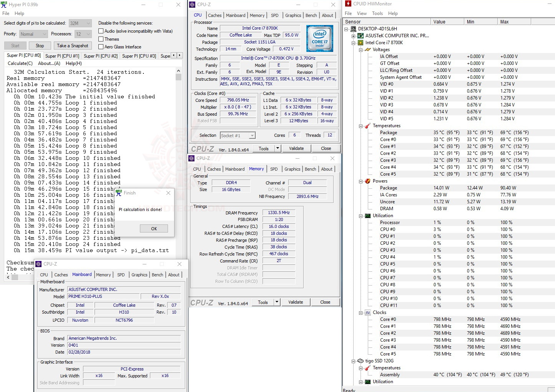
Task: Expand the ASUSTeK COMPUTER INC. node
Action: [354, 36]
